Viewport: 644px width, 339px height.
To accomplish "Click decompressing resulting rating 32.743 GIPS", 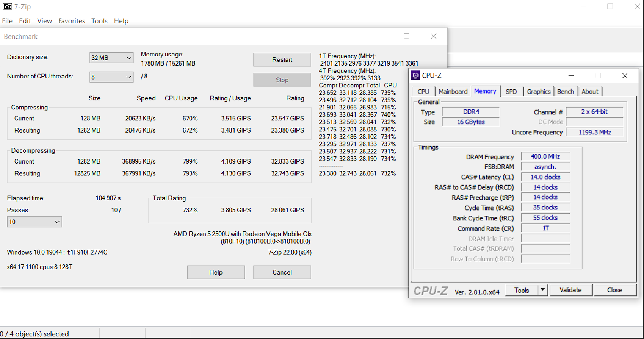I will coord(287,173).
